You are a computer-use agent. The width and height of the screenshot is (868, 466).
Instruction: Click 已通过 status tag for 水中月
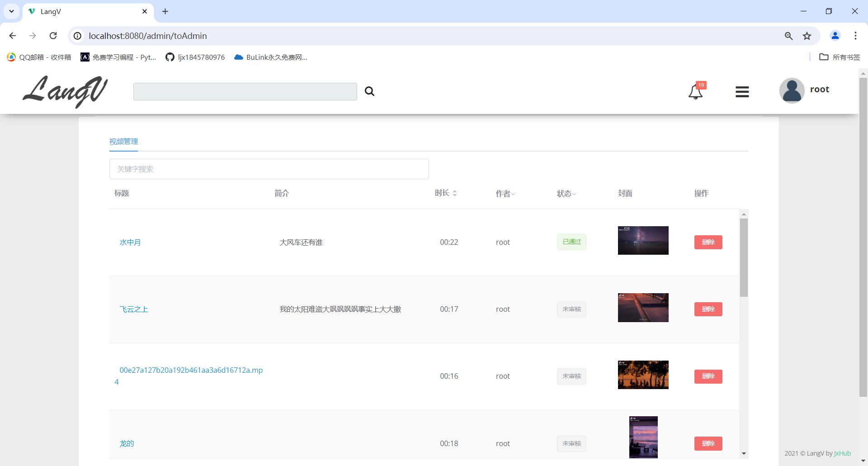(x=571, y=242)
